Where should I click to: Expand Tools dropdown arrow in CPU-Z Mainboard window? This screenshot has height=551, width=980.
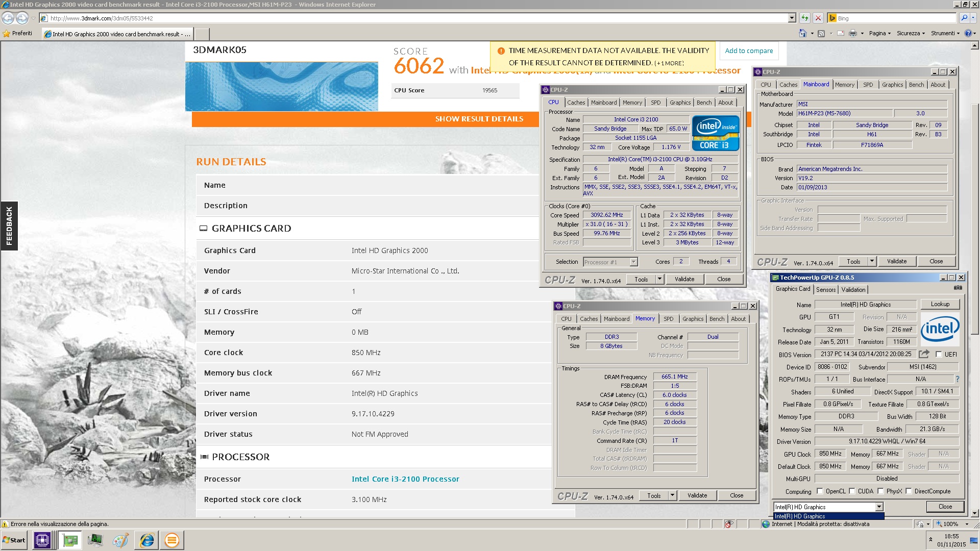[x=872, y=261]
